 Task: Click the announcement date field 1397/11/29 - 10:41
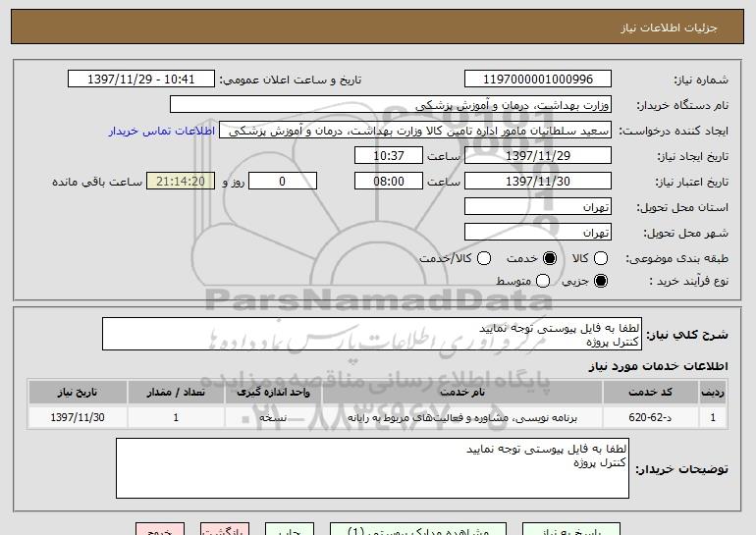click(x=141, y=80)
